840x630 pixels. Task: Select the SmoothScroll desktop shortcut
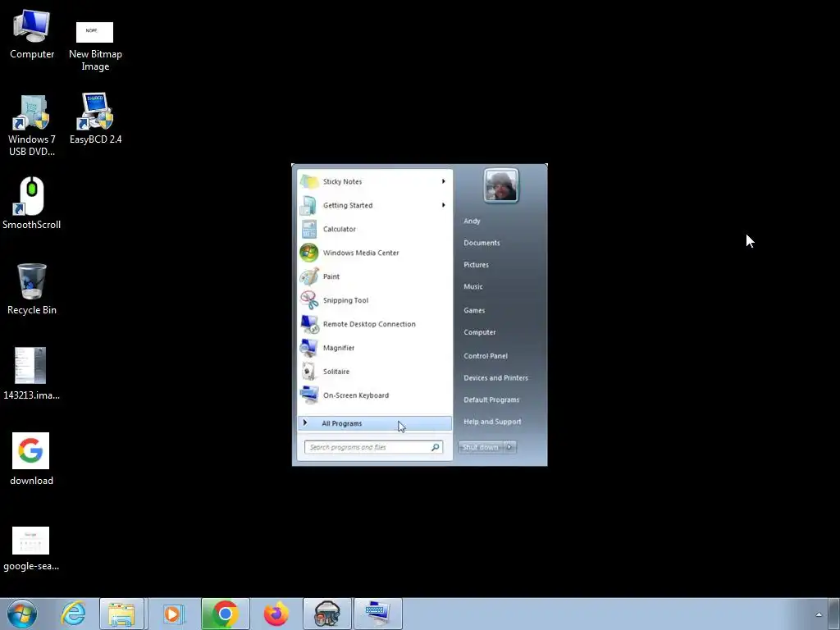pyautogui.click(x=32, y=203)
